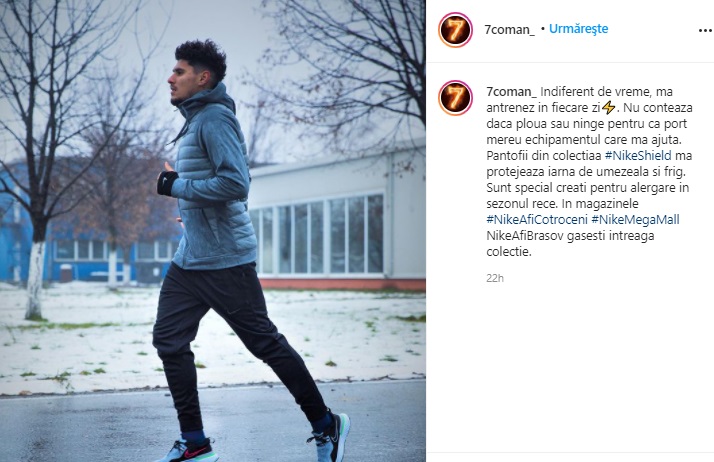Click the 22h post timestamp
This screenshot has height=462, width=714.
tap(495, 278)
